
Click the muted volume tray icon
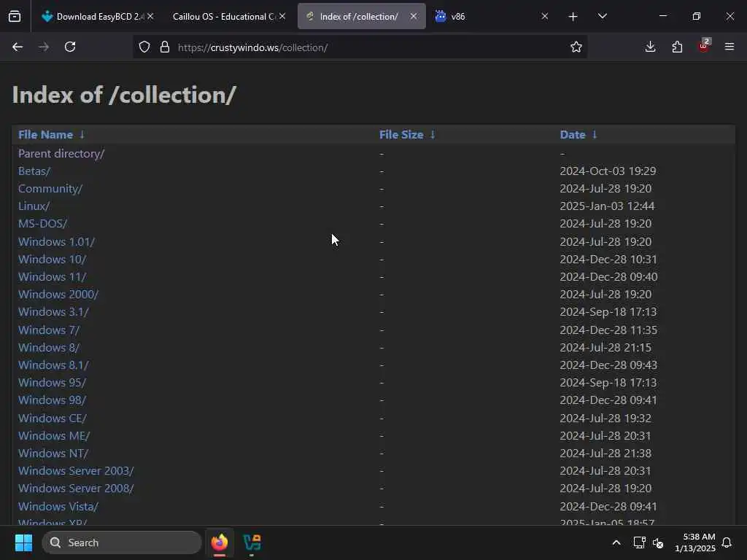tap(658, 542)
